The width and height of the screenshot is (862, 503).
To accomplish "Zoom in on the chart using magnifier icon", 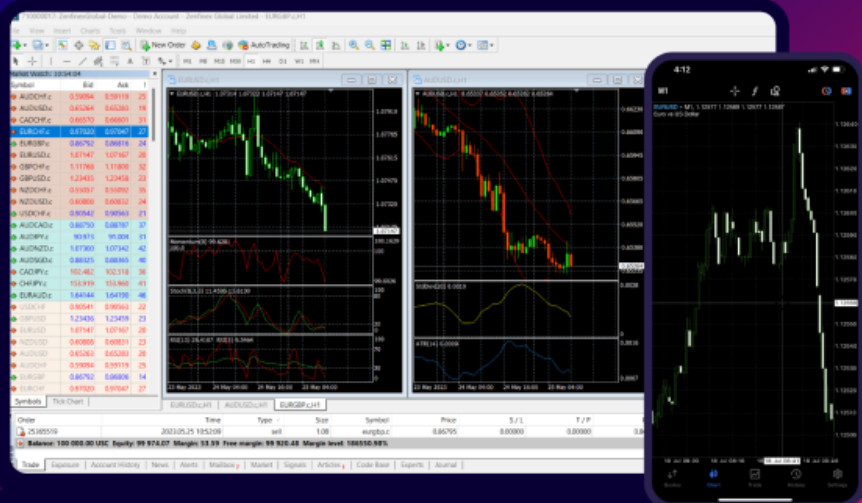I will coord(353,45).
